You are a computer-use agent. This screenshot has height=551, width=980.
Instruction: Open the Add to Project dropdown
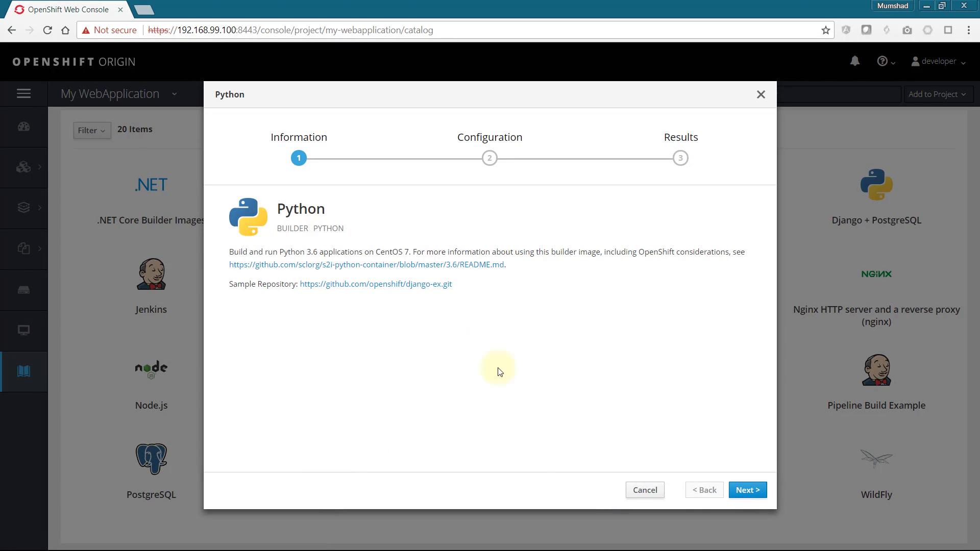pyautogui.click(x=937, y=94)
